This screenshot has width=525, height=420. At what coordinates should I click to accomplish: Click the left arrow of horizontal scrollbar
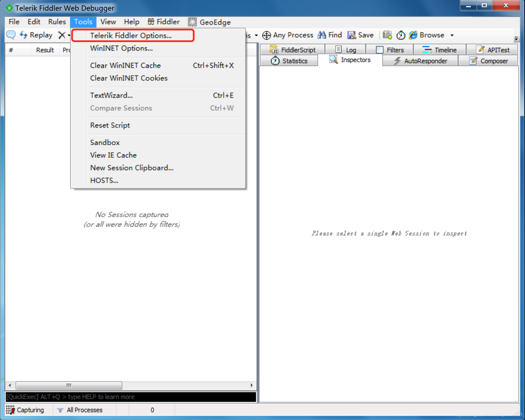click(10, 385)
